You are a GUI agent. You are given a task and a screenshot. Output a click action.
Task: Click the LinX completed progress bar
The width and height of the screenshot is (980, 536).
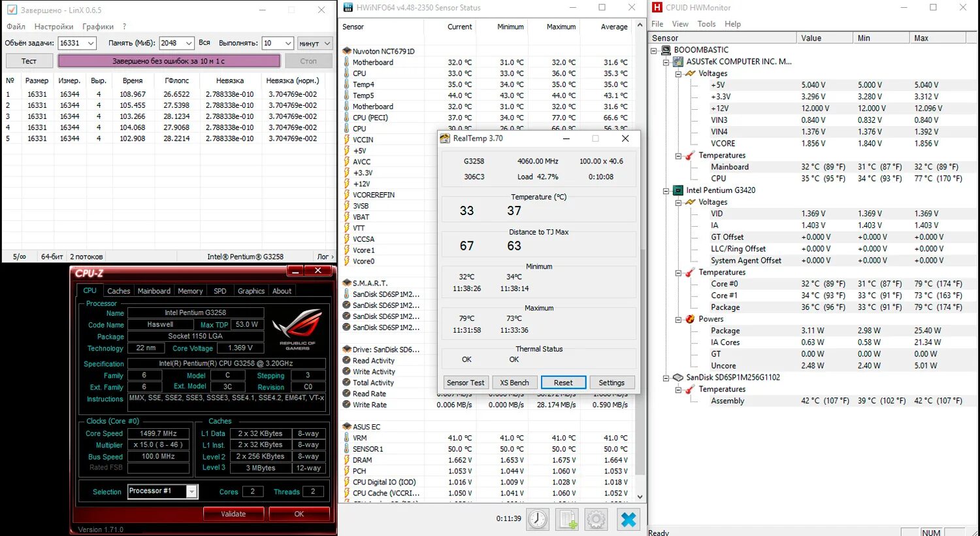[x=169, y=61]
